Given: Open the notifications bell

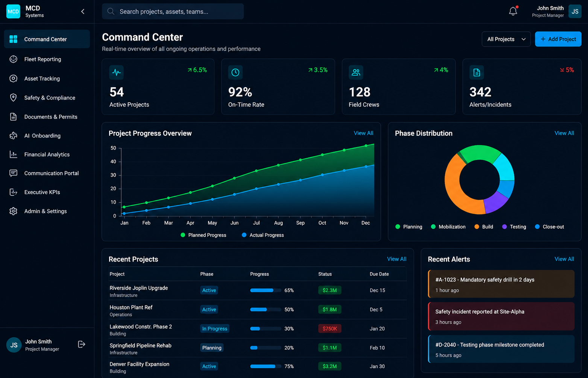Looking at the screenshot, I should click(x=513, y=11).
